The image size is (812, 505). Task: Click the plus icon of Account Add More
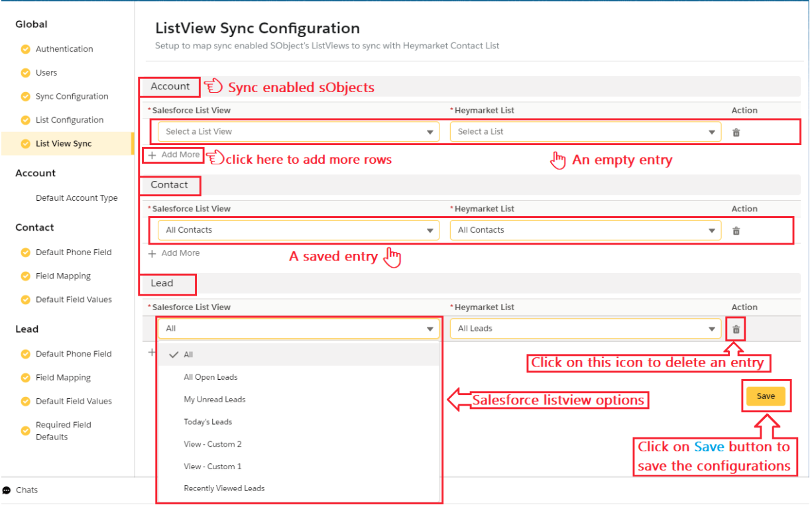point(152,155)
